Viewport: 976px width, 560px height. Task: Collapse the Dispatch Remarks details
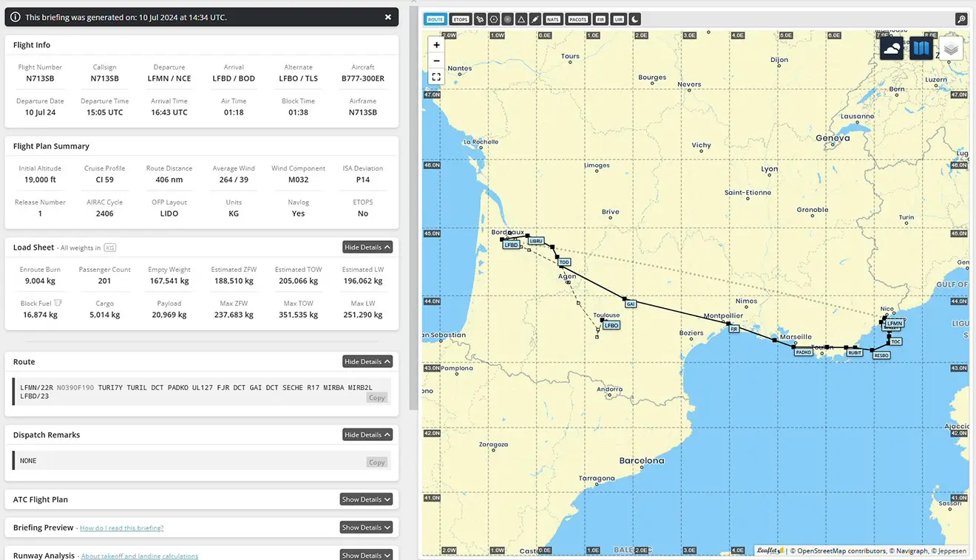tap(367, 434)
